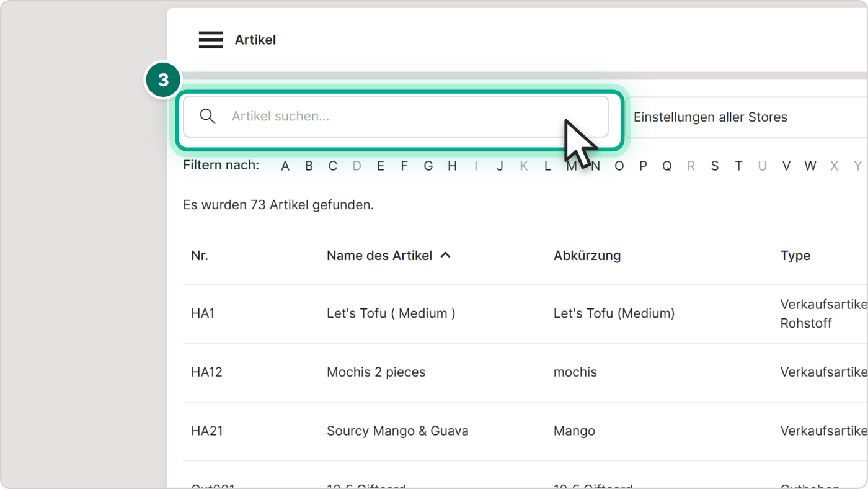Select article number HA21
Image resolution: width=868 pixels, height=489 pixels.
point(207,431)
